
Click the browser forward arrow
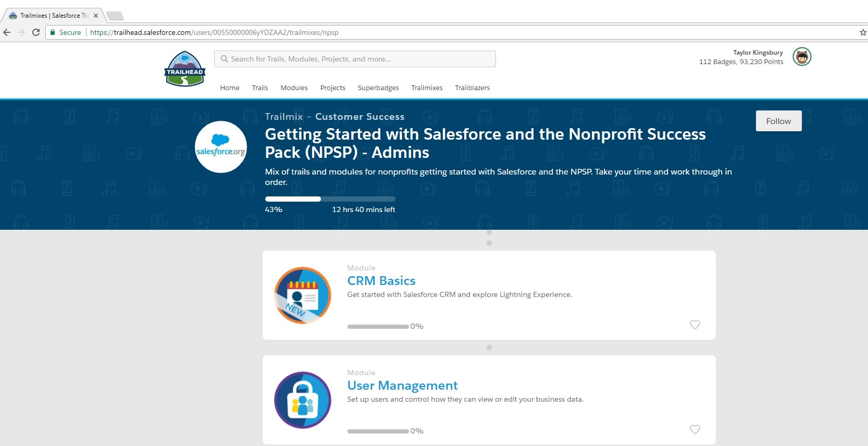pyautogui.click(x=21, y=32)
